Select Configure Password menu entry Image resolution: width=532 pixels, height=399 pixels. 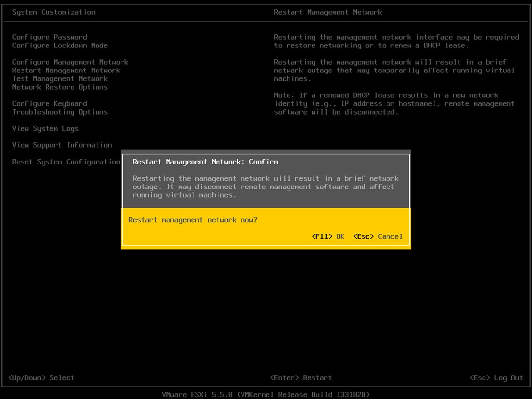[49, 37]
